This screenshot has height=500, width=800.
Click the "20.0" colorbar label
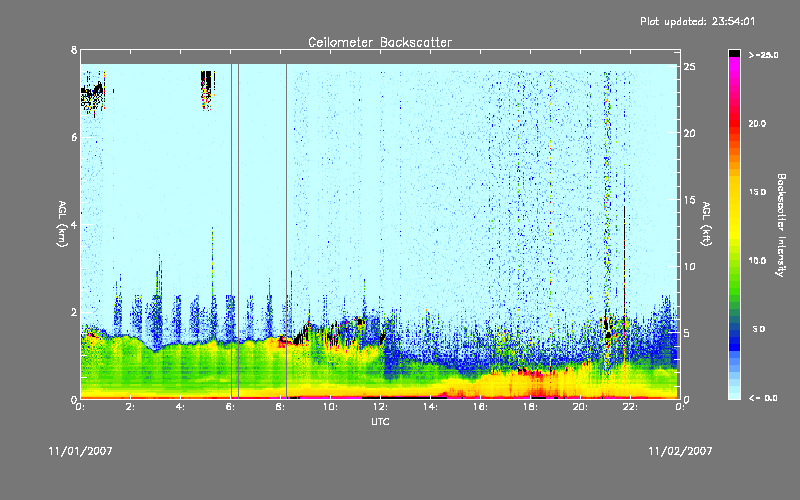pos(757,123)
